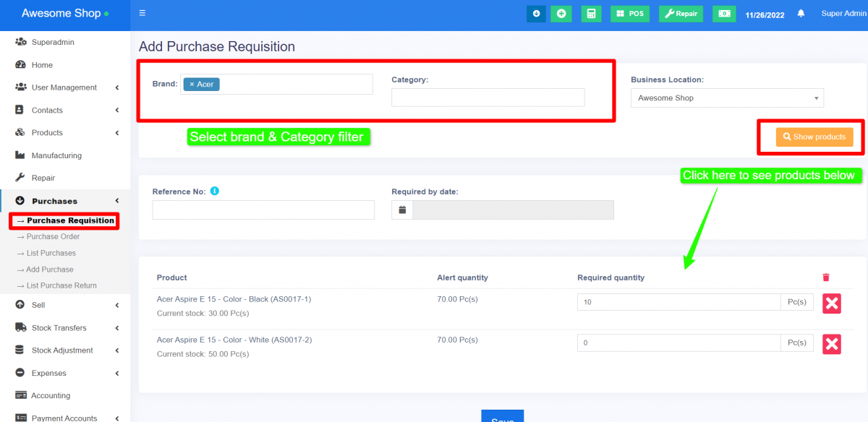This screenshot has width=868, height=422.
Task: Remove the Acer tag from the Brand filter
Action: (191, 84)
